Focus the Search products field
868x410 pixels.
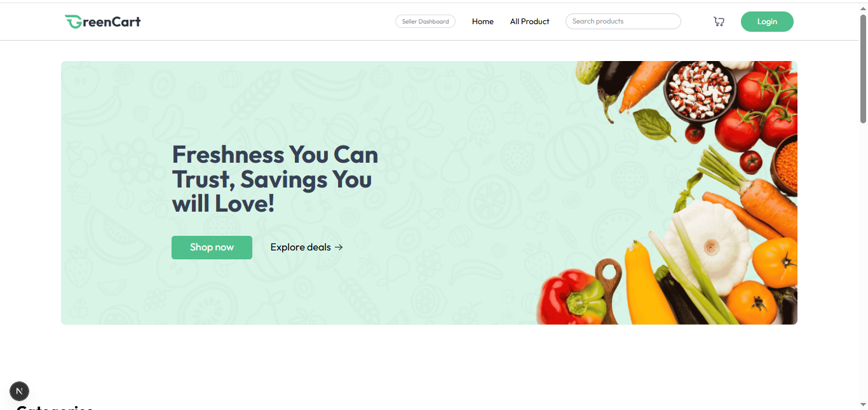(x=623, y=22)
